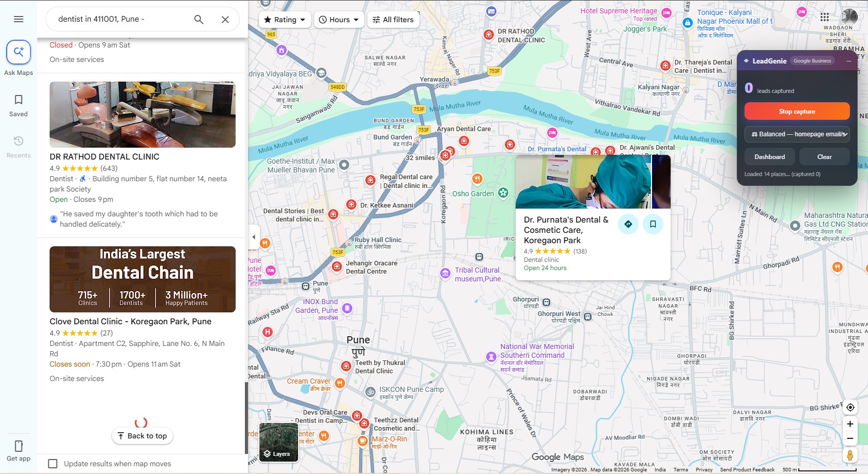Open LeadGenie Balanced mode dropdown
Screen dimensions: 868x474
[x=797, y=134]
